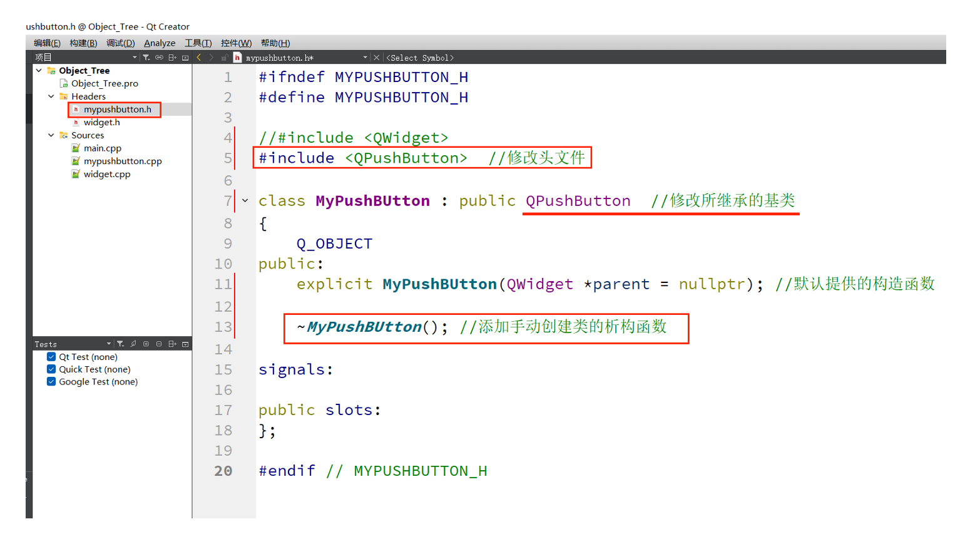Collapse the code fold at line 7

pyautogui.click(x=245, y=200)
